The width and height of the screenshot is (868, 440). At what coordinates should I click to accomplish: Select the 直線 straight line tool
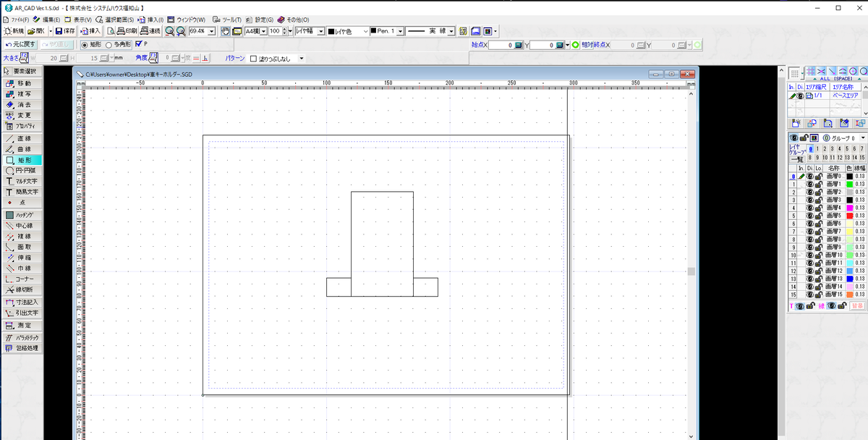pos(22,138)
